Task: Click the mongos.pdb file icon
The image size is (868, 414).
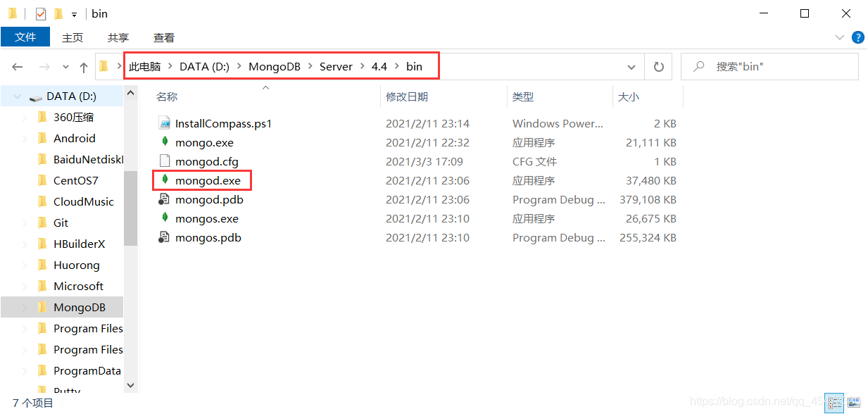Action: pos(165,237)
